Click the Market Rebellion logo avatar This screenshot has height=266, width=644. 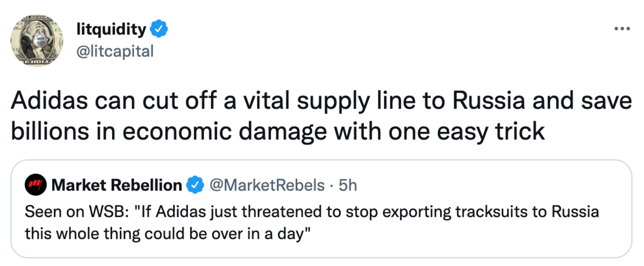click(36, 186)
